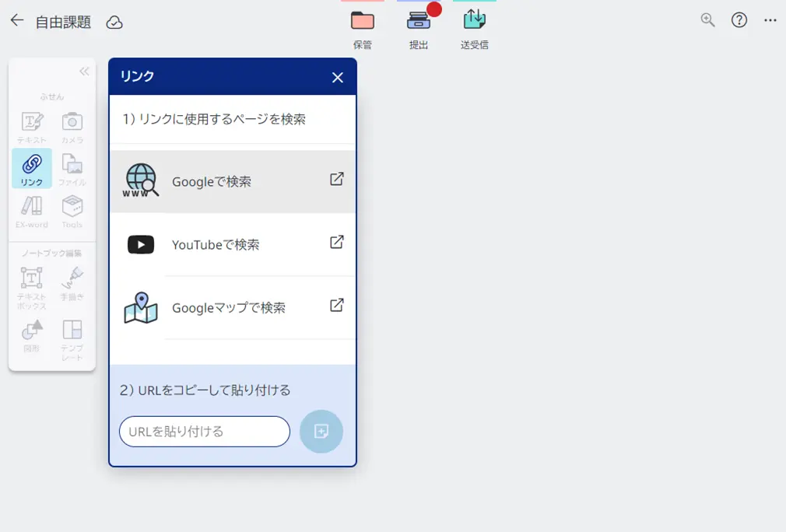Open the more options menu
This screenshot has height=532, width=786.
[x=770, y=19]
